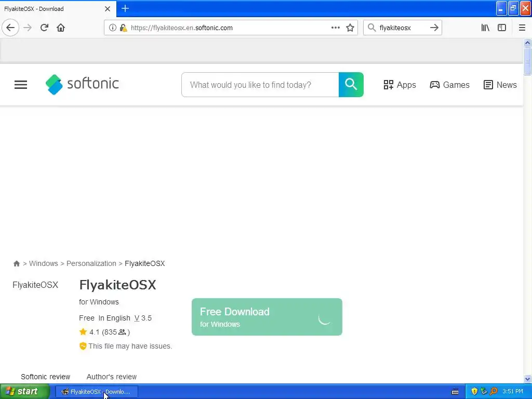
Task: Click the scrollbar up arrow
Action: pos(527,43)
